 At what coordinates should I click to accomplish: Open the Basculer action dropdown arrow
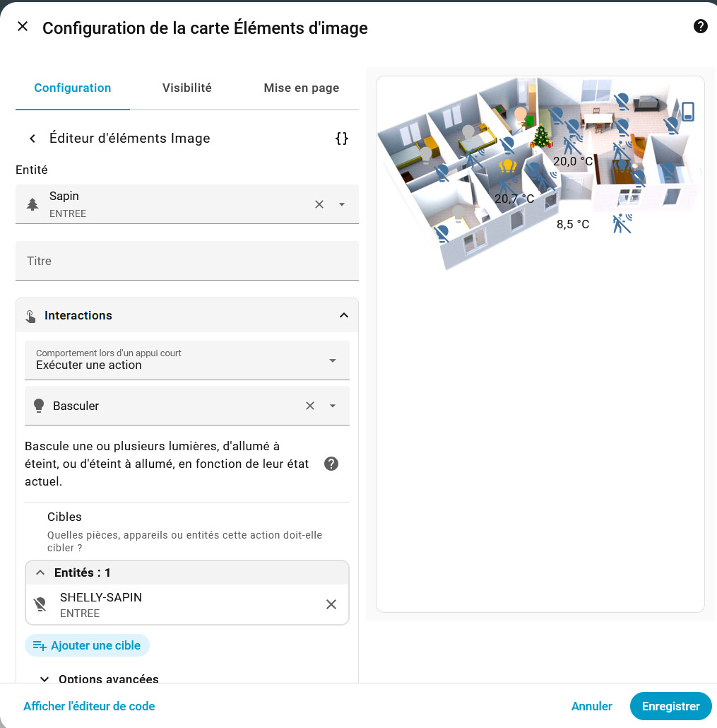pyautogui.click(x=333, y=406)
